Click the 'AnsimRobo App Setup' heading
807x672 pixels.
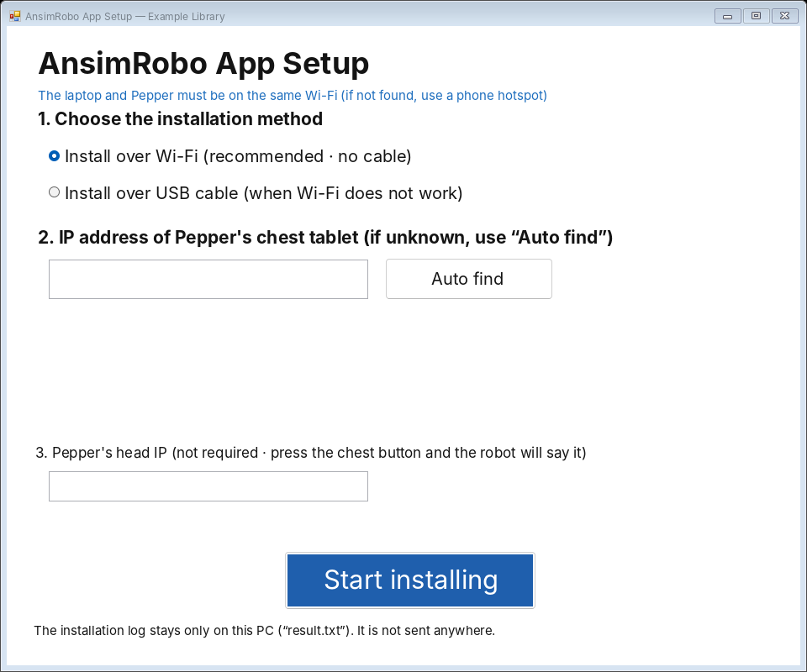pos(203,63)
